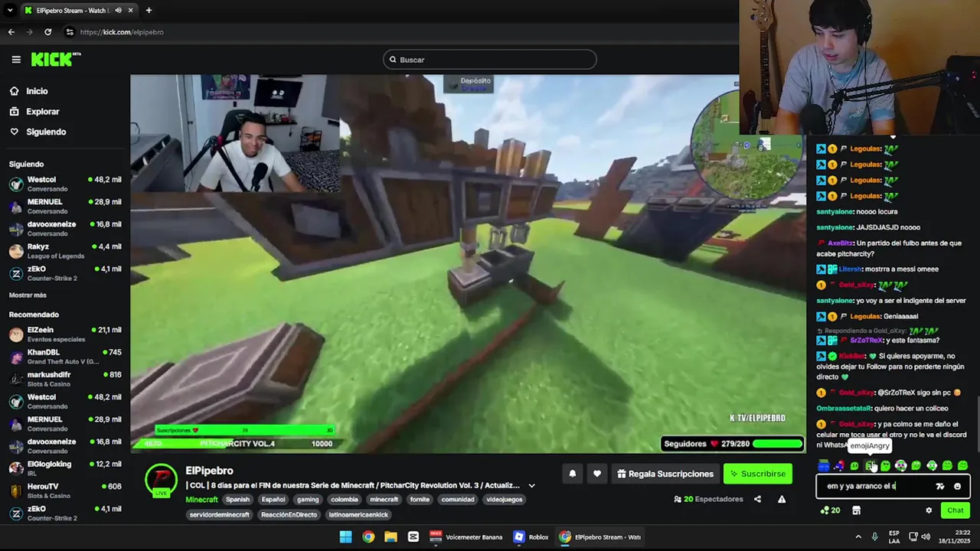Click the colombia tag
Screen dimensions: 980x551
(345, 500)
